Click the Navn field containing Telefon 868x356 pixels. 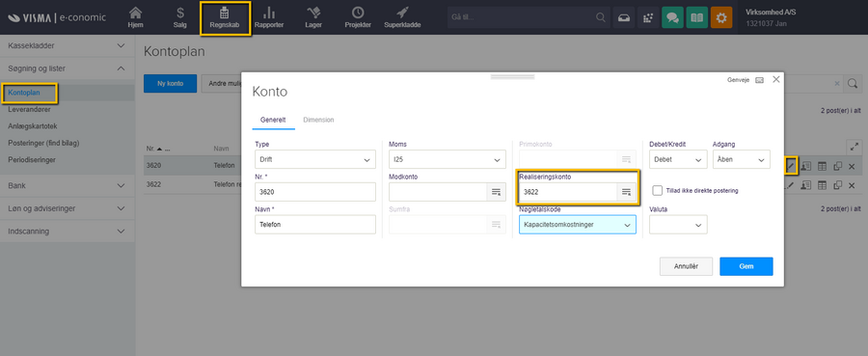point(315,225)
